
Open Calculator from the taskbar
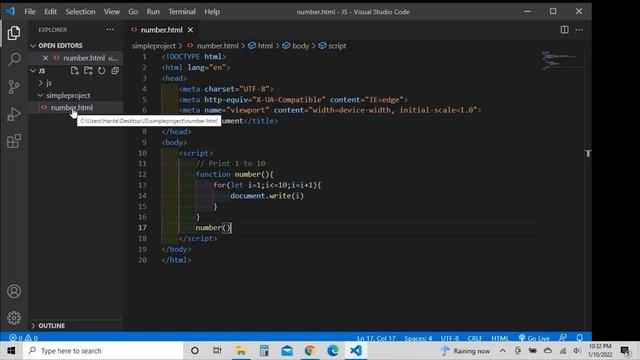[264, 351]
